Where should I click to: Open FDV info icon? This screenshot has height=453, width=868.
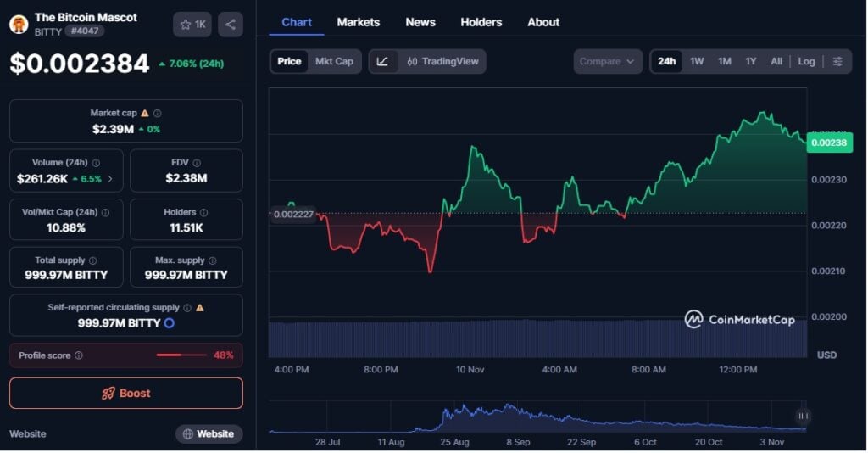(x=197, y=163)
